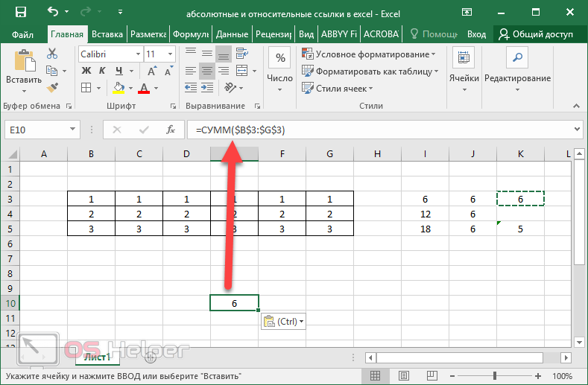Open Условное форматирование dropdown

[369, 54]
